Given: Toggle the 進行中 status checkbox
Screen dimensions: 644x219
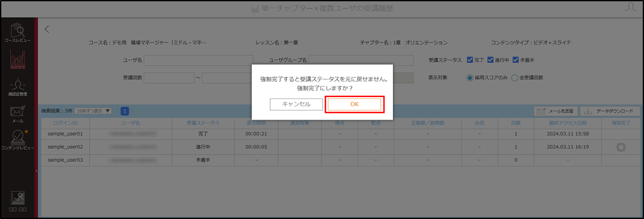Looking at the screenshot, I should 490,60.
